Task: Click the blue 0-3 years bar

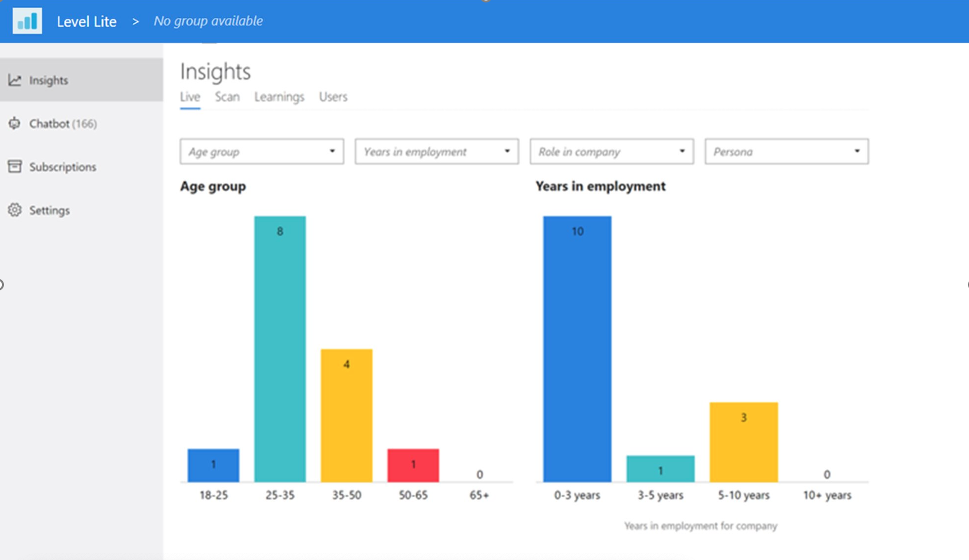Action: pyautogui.click(x=577, y=349)
